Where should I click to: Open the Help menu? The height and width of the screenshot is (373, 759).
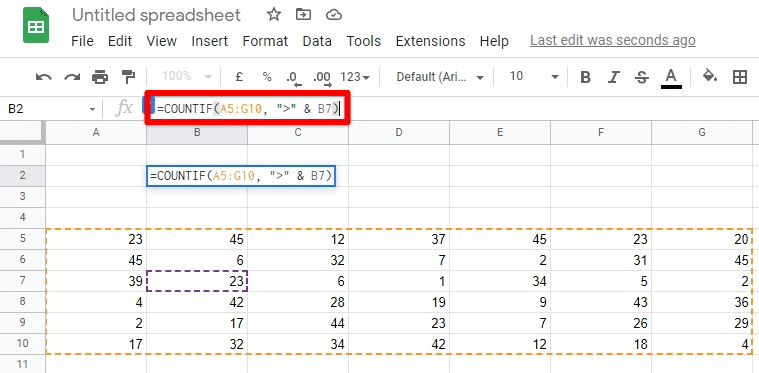coord(494,41)
